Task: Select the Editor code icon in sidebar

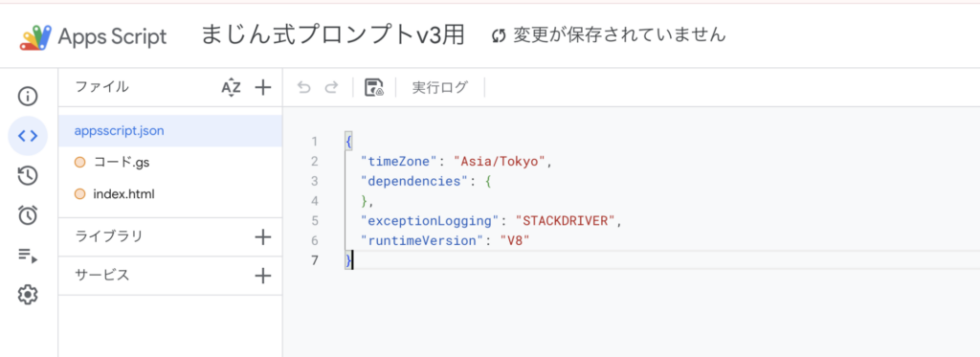Action: tap(28, 136)
